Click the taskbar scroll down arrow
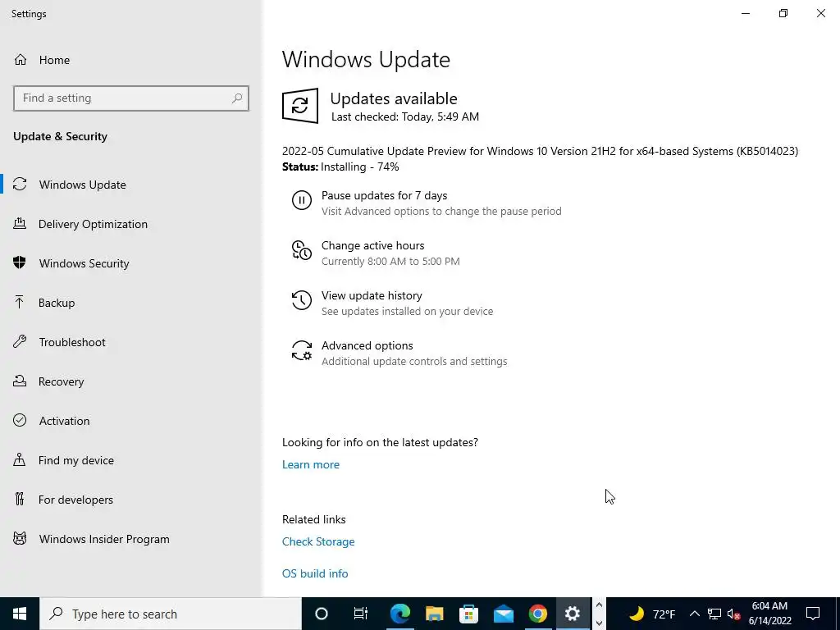Viewport: 840px width, 630px height. pos(600,623)
